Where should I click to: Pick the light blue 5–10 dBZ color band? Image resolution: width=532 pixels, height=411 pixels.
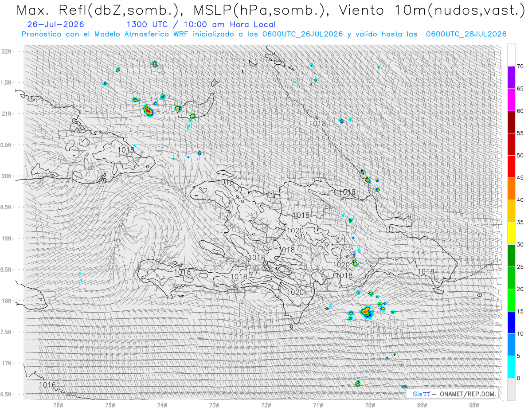pyautogui.click(x=511, y=344)
